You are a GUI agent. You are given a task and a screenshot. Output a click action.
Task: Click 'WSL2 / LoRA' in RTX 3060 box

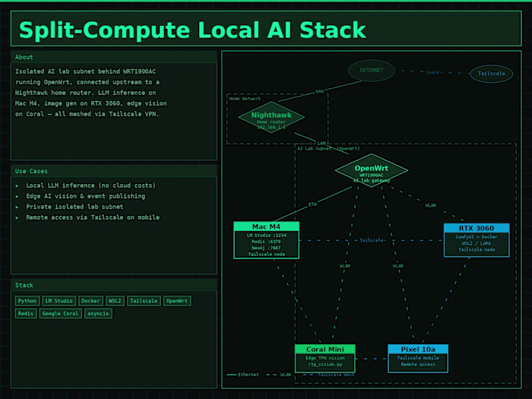[x=477, y=243]
